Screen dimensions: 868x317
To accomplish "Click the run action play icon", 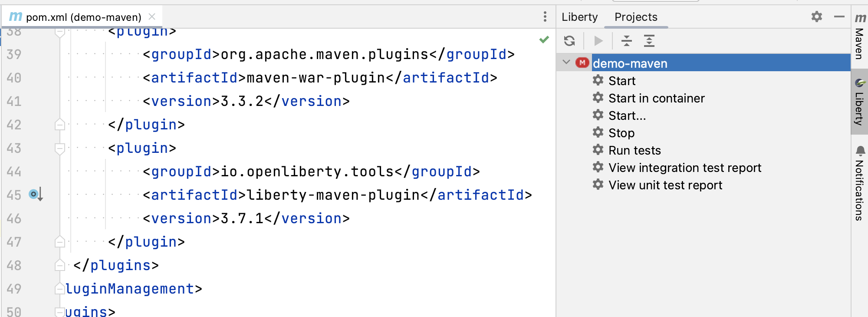I will point(598,41).
